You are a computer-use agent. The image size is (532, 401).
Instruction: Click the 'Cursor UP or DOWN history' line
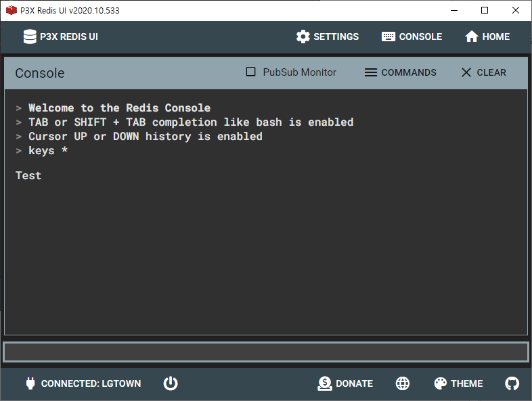coord(146,137)
